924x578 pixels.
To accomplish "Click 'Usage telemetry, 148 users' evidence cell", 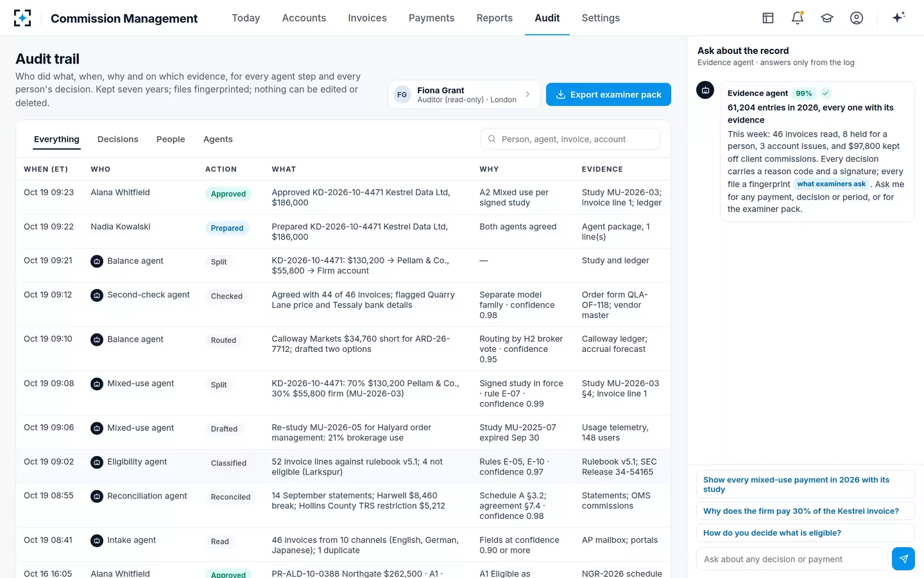I will click(615, 432).
